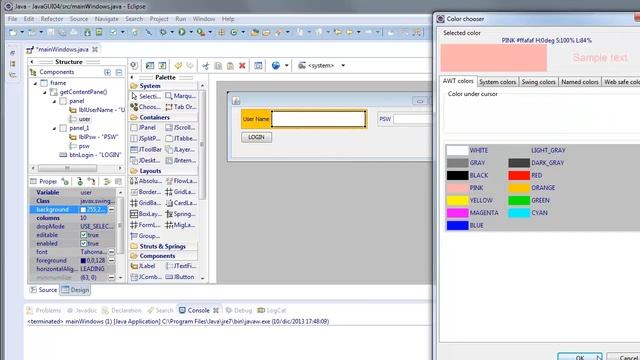Switch to Named colors tab
The width and height of the screenshot is (640, 360).
click(x=580, y=82)
